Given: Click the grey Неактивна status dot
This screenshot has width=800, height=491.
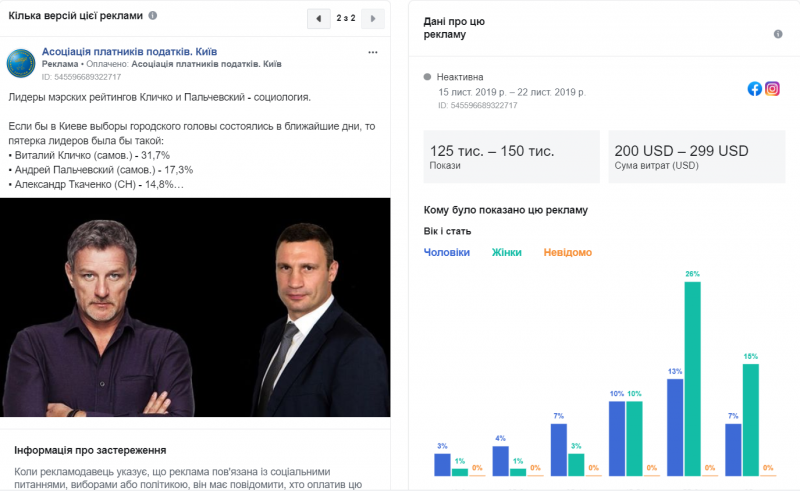Looking at the screenshot, I should 427,76.
